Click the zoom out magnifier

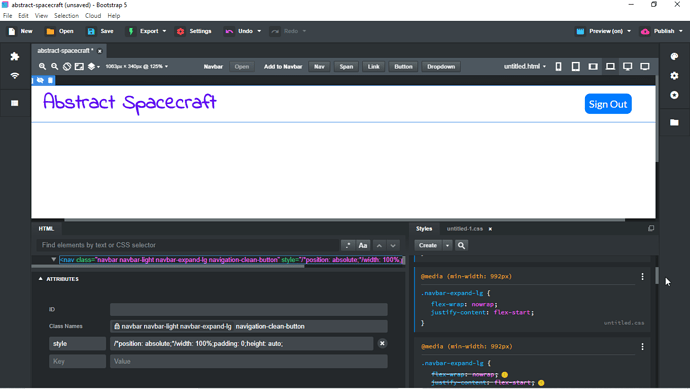55,66
